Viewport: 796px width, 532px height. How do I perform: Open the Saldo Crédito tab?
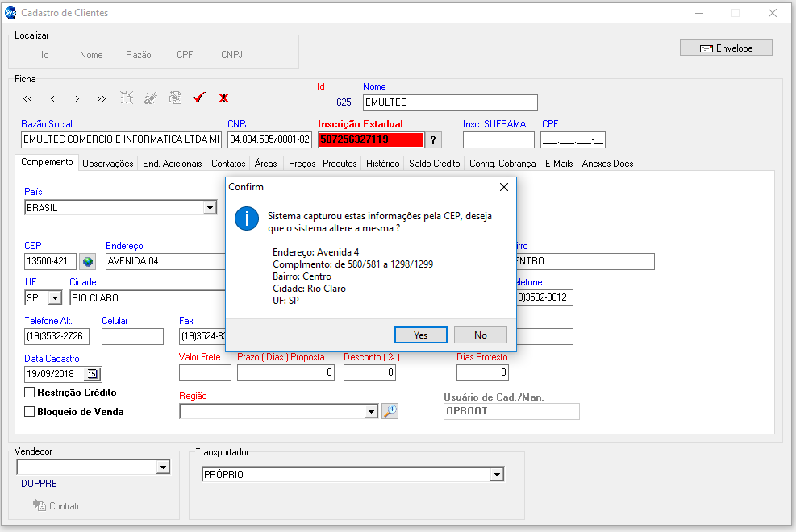(434, 164)
